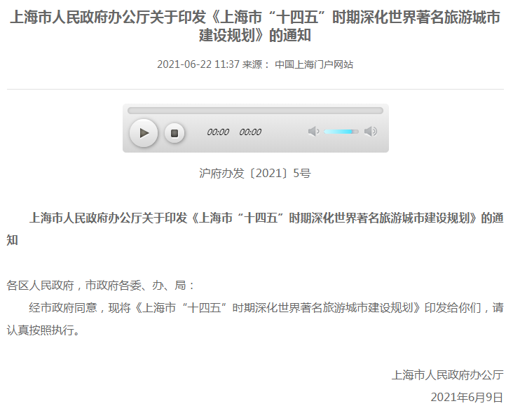The image size is (513, 420).
Task: Click the article headline at the top
Action: click(255, 26)
